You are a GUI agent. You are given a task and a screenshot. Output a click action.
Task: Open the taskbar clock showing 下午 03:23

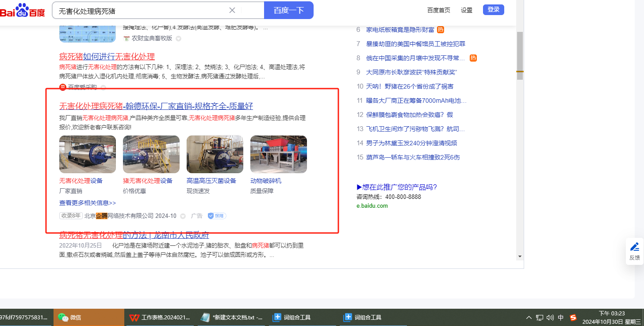(x=612, y=318)
